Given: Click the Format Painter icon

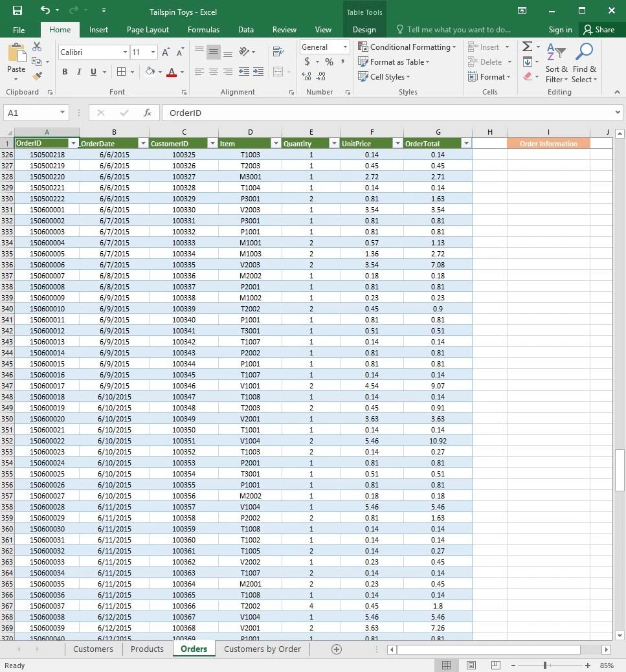Looking at the screenshot, I should tap(37, 76).
